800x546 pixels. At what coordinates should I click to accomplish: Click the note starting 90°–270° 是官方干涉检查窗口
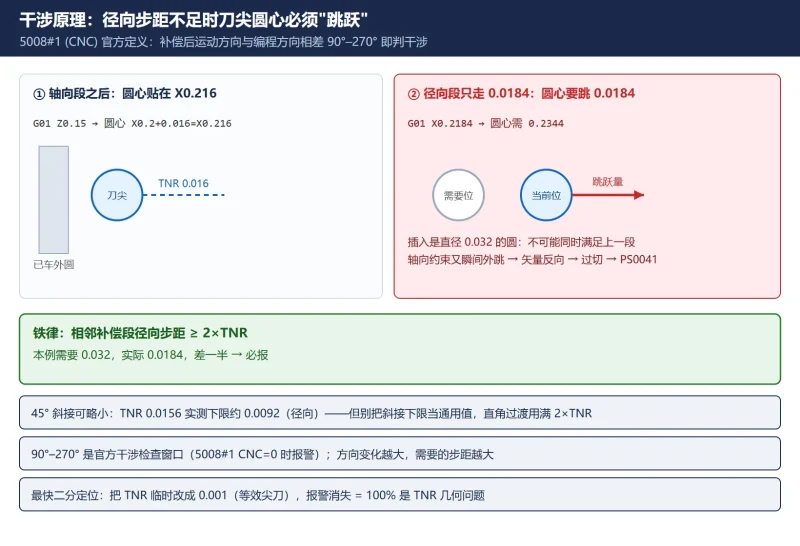pyautogui.click(x=400, y=453)
